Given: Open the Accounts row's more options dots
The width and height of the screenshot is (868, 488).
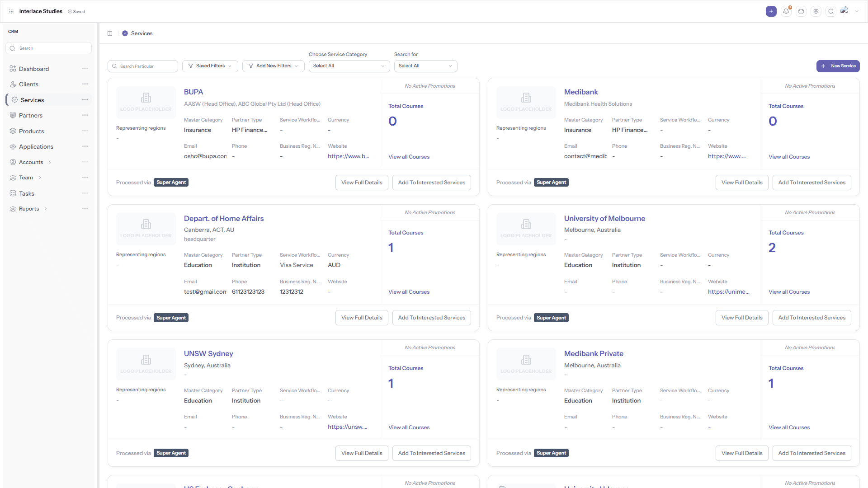Looking at the screenshot, I should [x=85, y=162].
